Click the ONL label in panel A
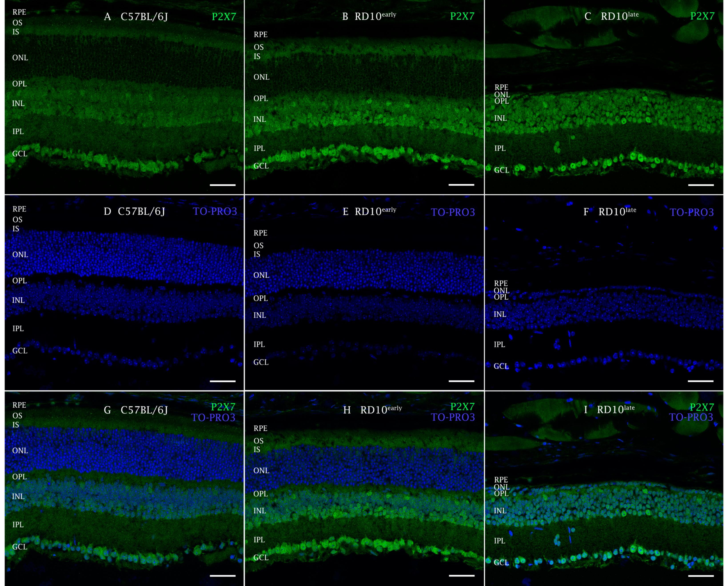The image size is (728, 586). 20,58
